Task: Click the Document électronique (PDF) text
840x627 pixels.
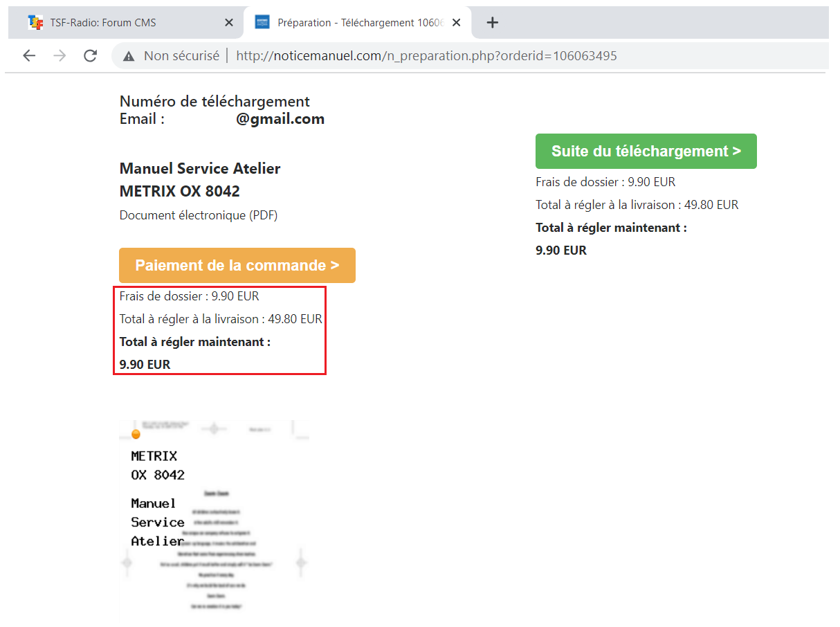Action: [199, 215]
